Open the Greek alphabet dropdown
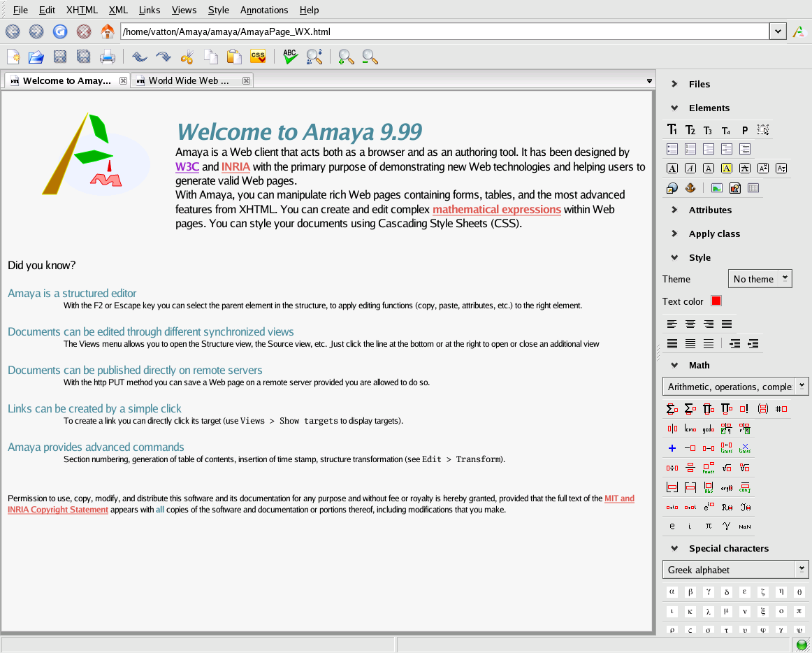Viewport: 812px width, 653px height. point(735,570)
